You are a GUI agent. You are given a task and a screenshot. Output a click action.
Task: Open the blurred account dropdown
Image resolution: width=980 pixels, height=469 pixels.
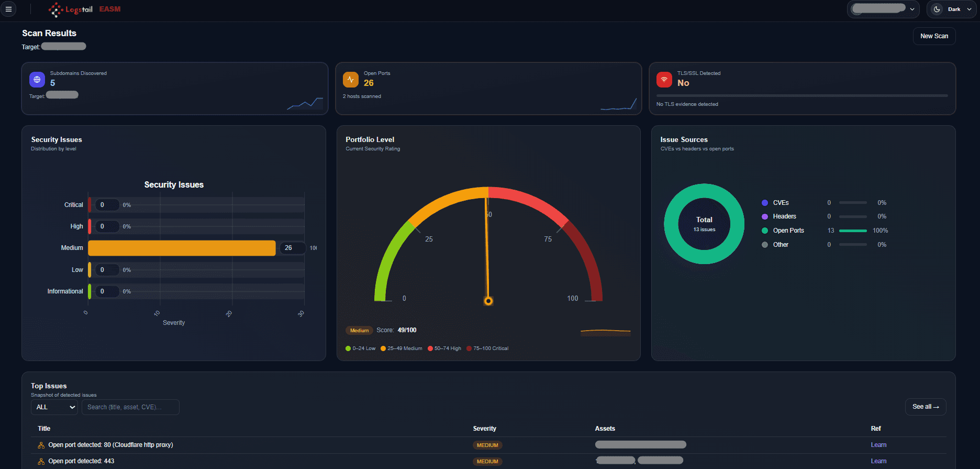point(884,9)
